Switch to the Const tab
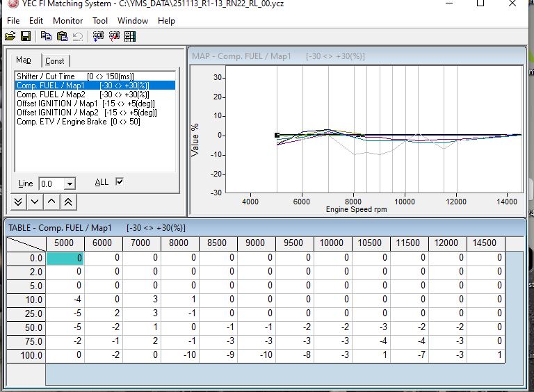This screenshot has height=392, width=534. point(55,61)
